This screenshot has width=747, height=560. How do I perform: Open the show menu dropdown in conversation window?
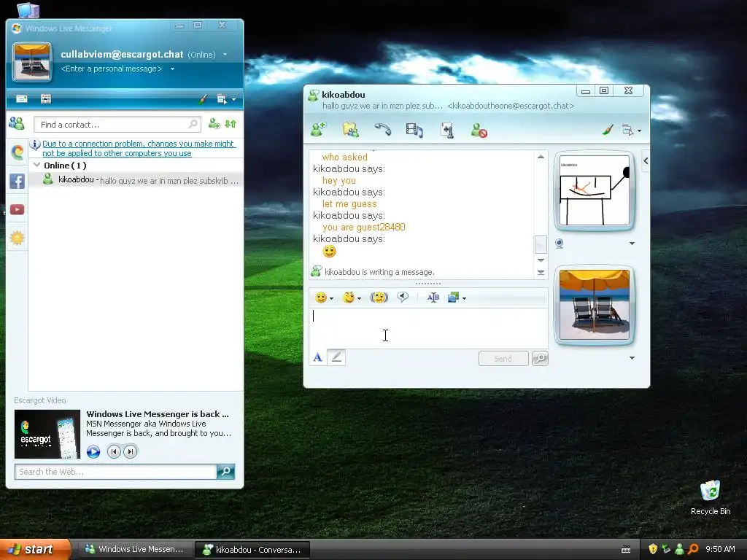pyautogui.click(x=631, y=130)
